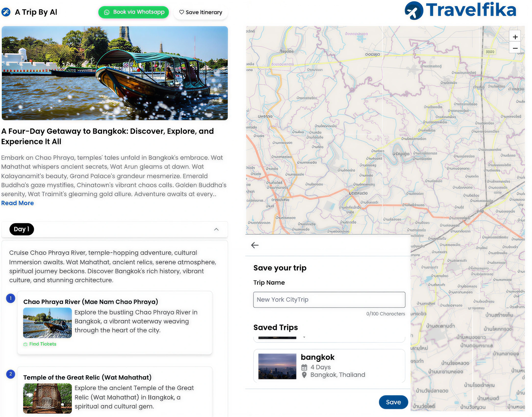The width and height of the screenshot is (532, 417).
Task: Go back using the left arrow icon
Action: [x=255, y=245]
